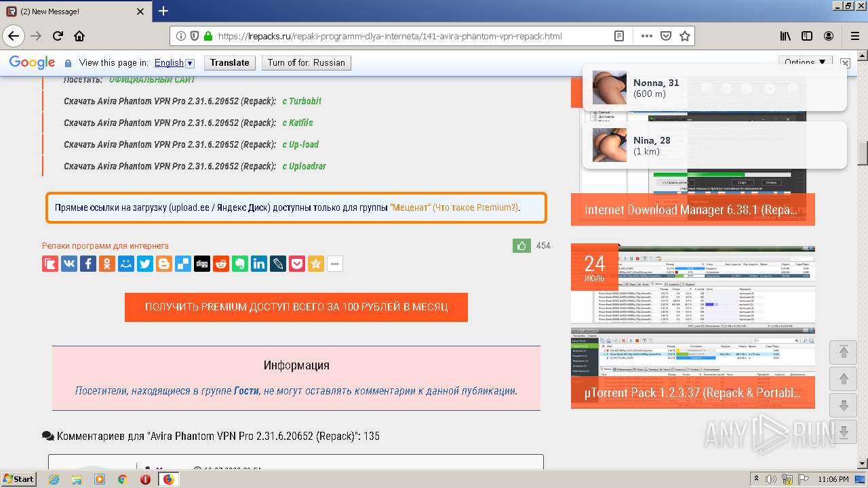The image size is (868, 488).
Task: Open Nina, 28 notification popup
Action: point(715,145)
